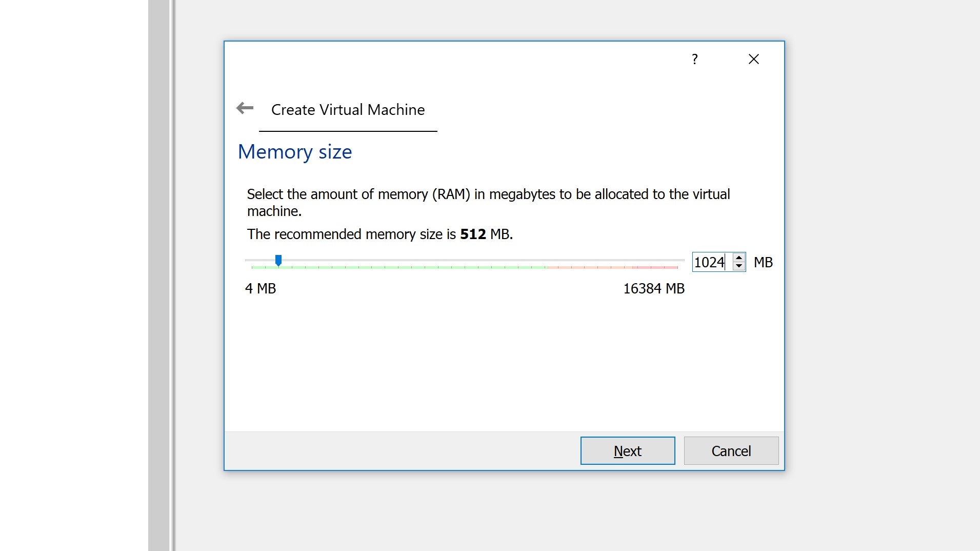Increase memory with the spinbox up arrow
Viewport: 980px width, 551px height.
point(739,258)
